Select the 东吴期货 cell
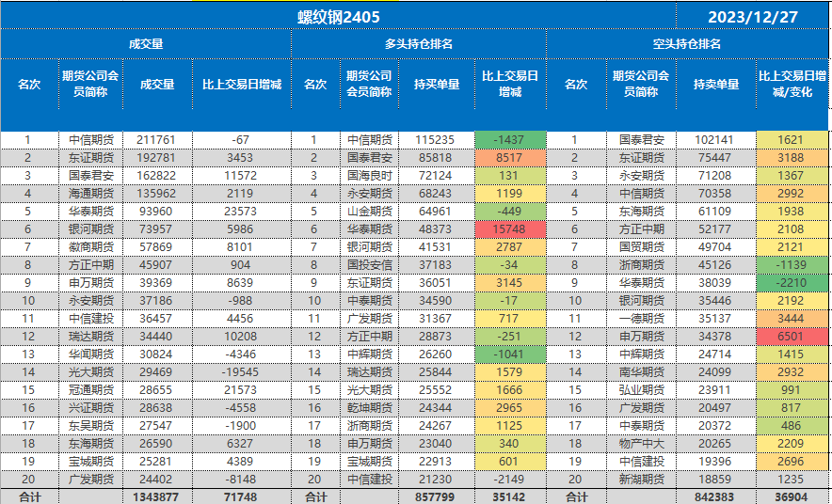This screenshot has height=504, width=832. point(91,426)
